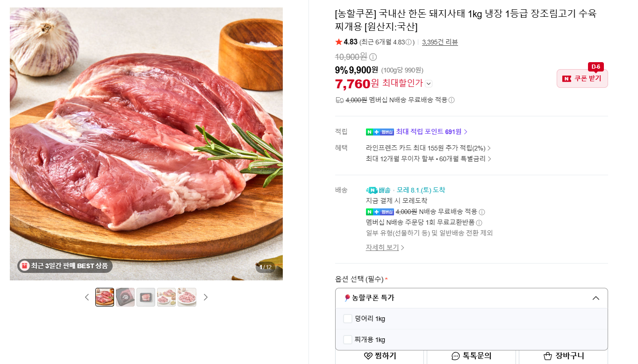The image size is (638, 364).
Task: Show the previous thumbnail set with the left arrow
Action: [x=86, y=297]
